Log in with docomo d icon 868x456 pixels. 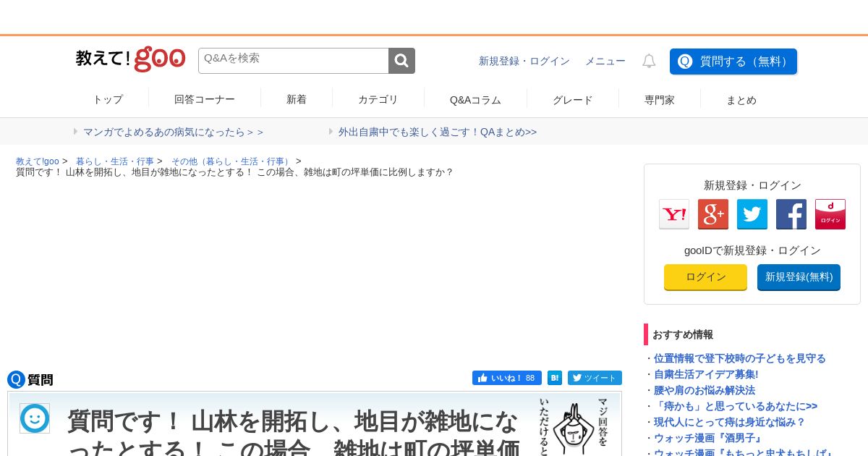(x=830, y=214)
